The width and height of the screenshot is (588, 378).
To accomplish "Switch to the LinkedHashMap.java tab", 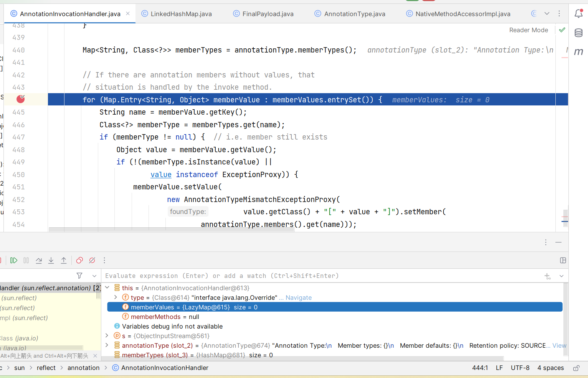I will pos(181,14).
